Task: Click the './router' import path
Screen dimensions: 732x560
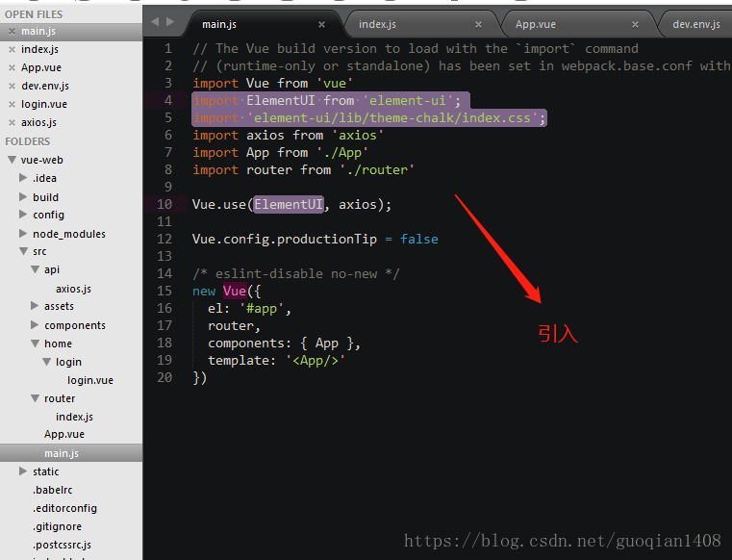Action: click(377, 169)
